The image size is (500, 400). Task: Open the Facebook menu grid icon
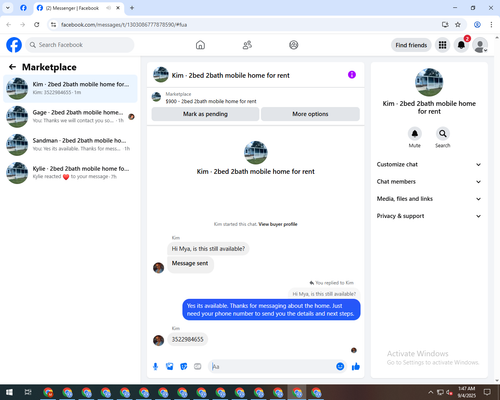(442, 45)
